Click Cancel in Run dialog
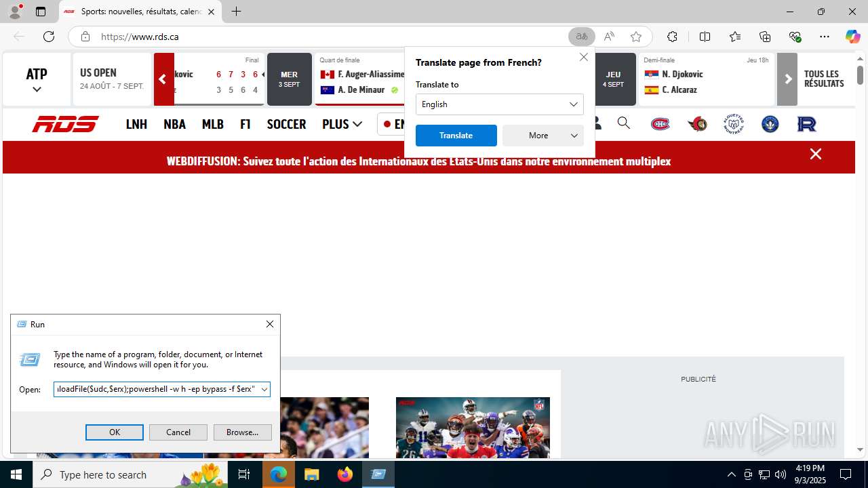Screen dimensions: 868x488 [x=178, y=432]
